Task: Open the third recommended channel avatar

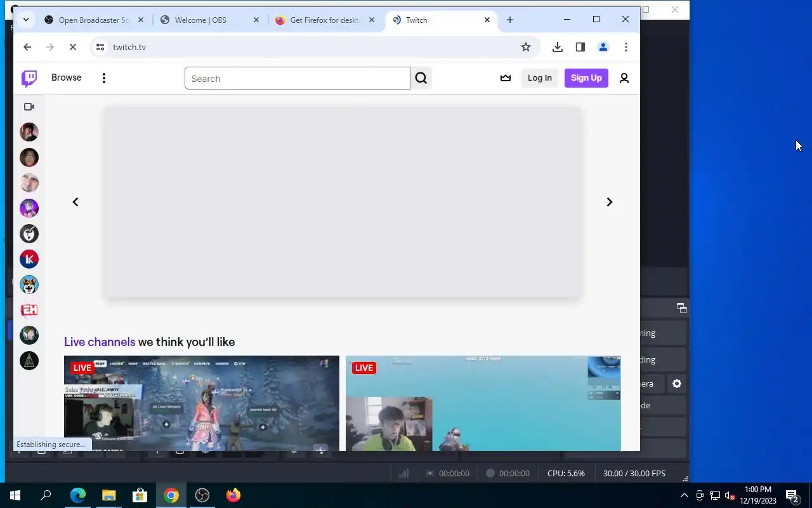Action: (x=29, y=183)
